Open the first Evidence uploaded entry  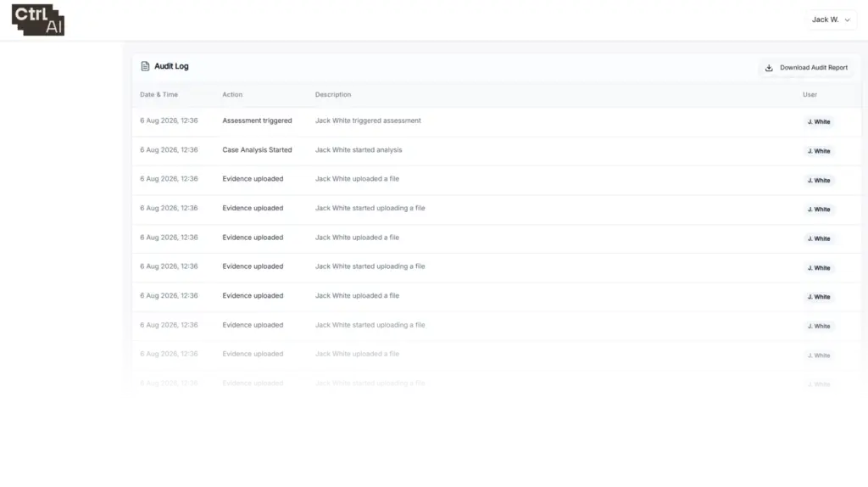coord(497,180)
